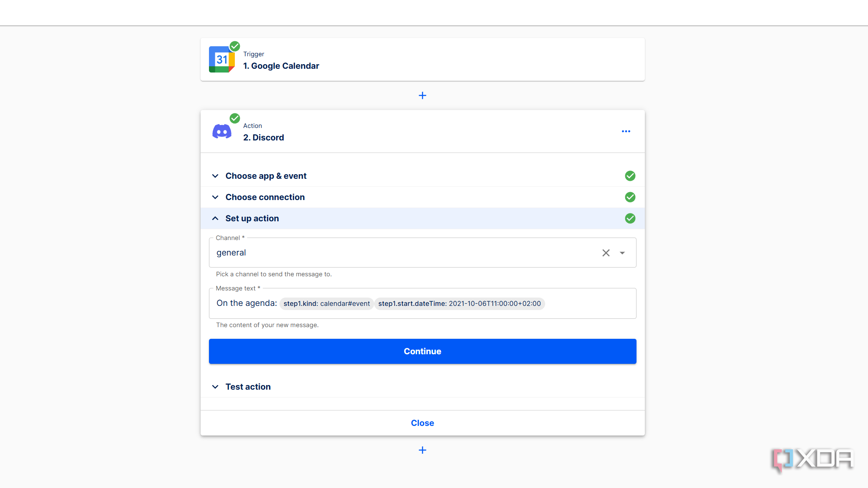Clear the selected general channel
Screen dimensions: 868x488
606,253
